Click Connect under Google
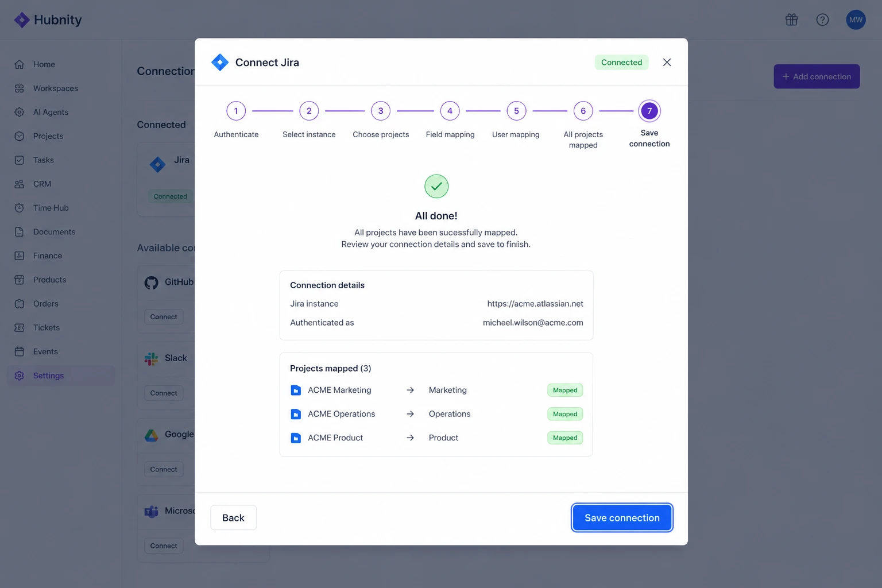This screenshot has width=882, height=588. point(164,470)
